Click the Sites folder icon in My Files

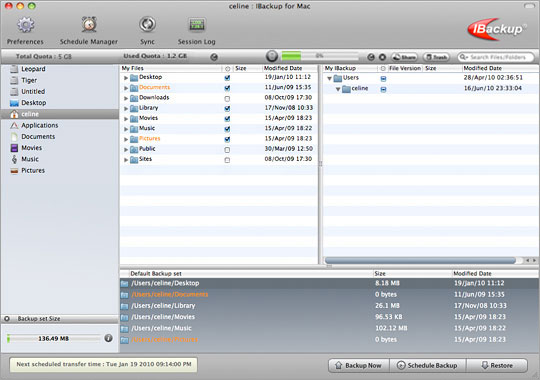tap(134, 160)
